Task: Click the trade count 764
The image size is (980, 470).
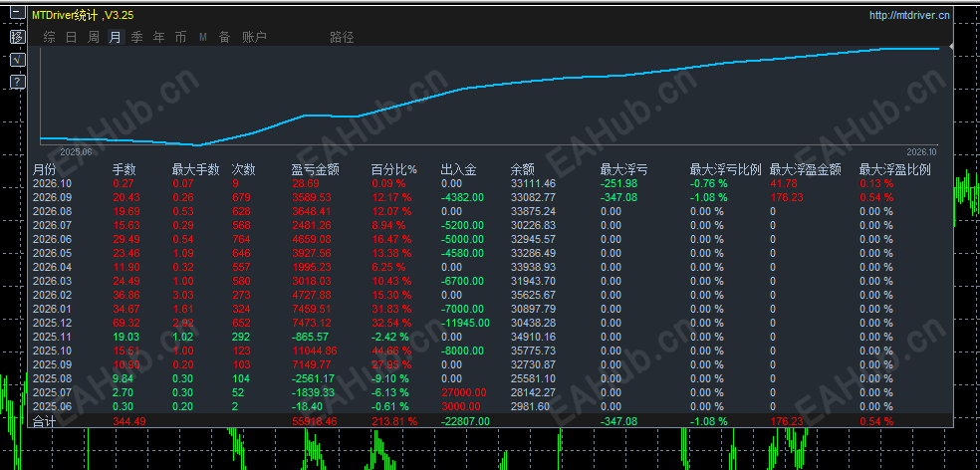Action: click(x=241, y=239)
